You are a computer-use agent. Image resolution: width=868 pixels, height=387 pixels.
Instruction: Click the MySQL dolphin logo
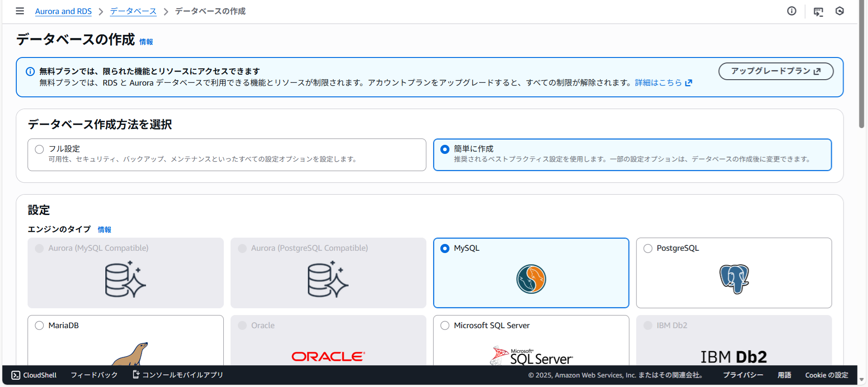(531, 279)
